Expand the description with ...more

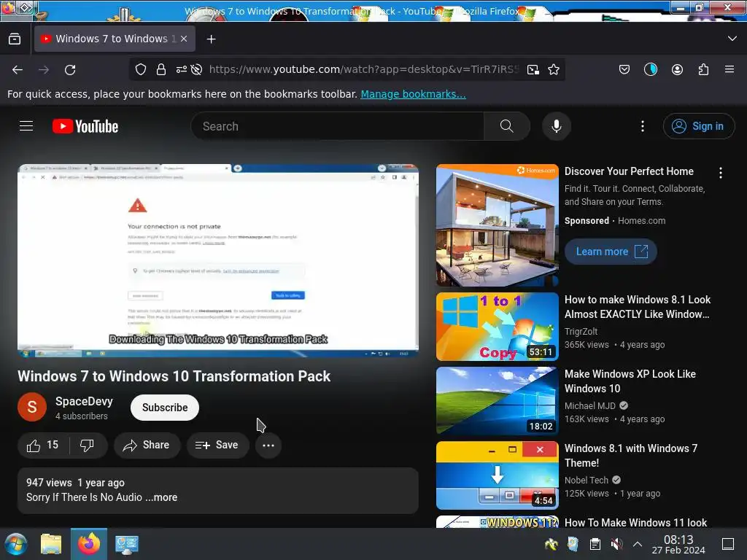[161, 497]
